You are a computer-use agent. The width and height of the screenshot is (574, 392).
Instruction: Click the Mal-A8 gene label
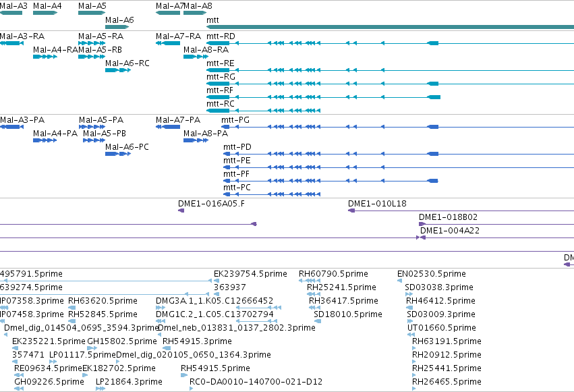[198, 6]
